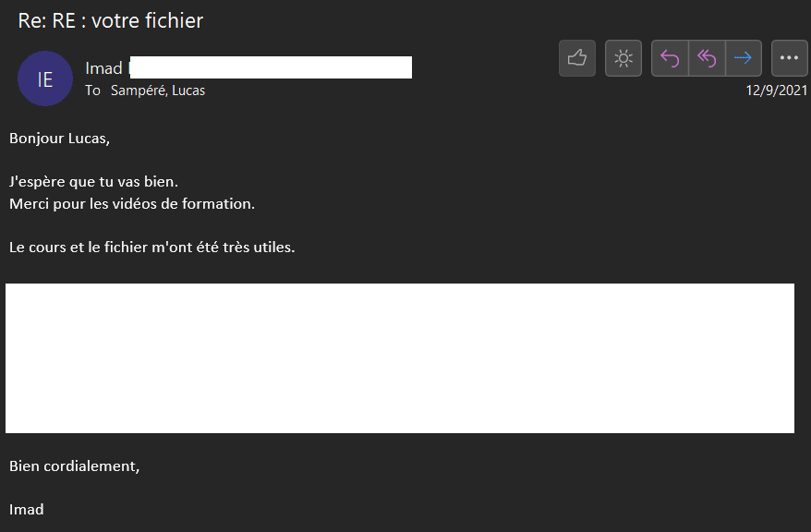The image size is (811, 532).
Task: Click the greeting line Bonjour Lucas
Action: pyautogui.click(x=59, y=139)
